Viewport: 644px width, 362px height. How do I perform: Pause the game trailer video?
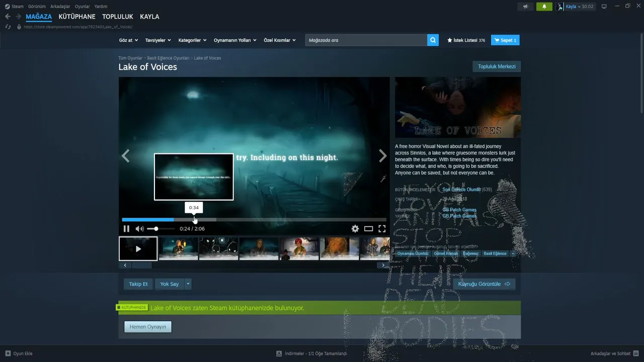[126, 229]
